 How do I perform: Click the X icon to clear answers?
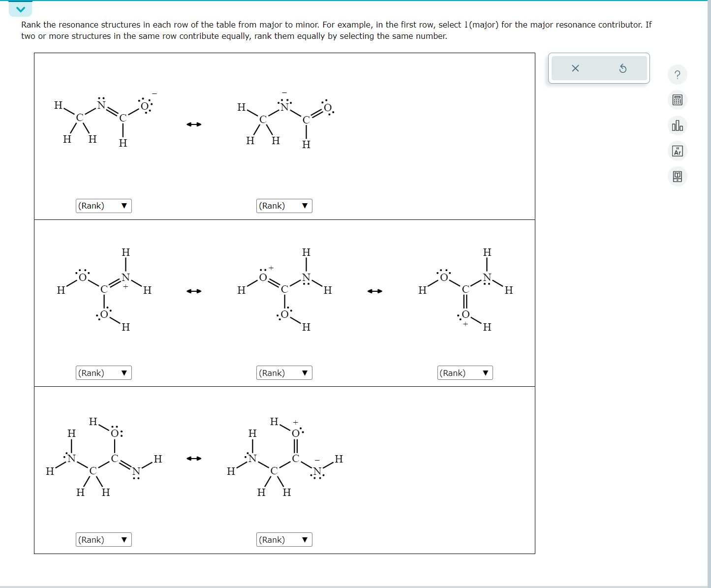[x=574, y=68]
